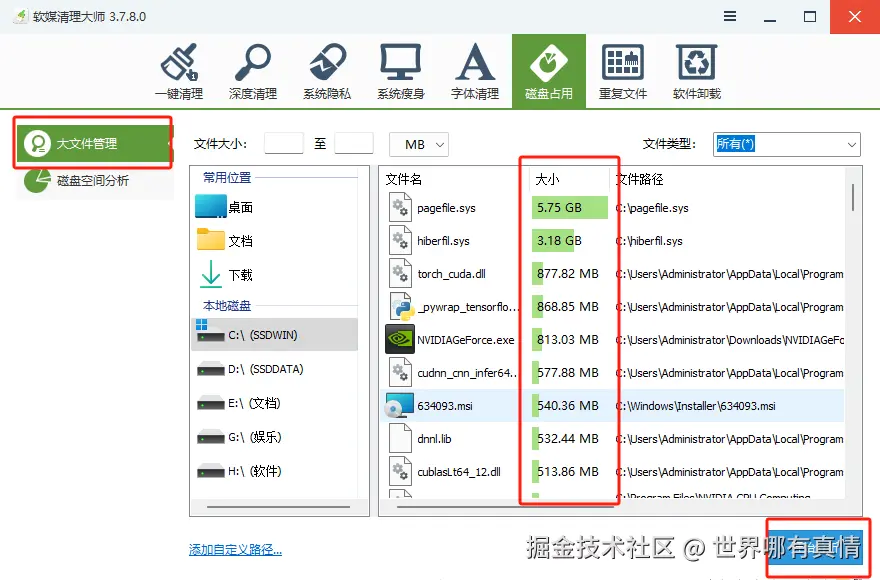Open the 系统瘦身 system slimming tool
880x580 pixels.
click(x=401, y=71)
